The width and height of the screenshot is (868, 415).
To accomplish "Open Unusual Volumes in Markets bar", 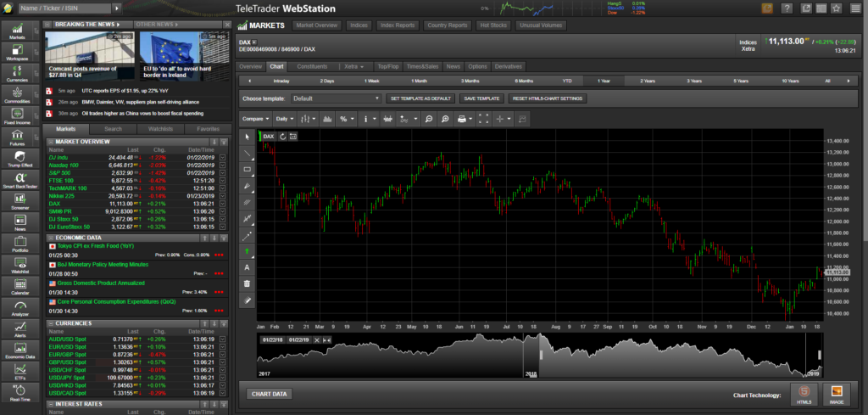I will pyautogui.click(x=541, y=25).
